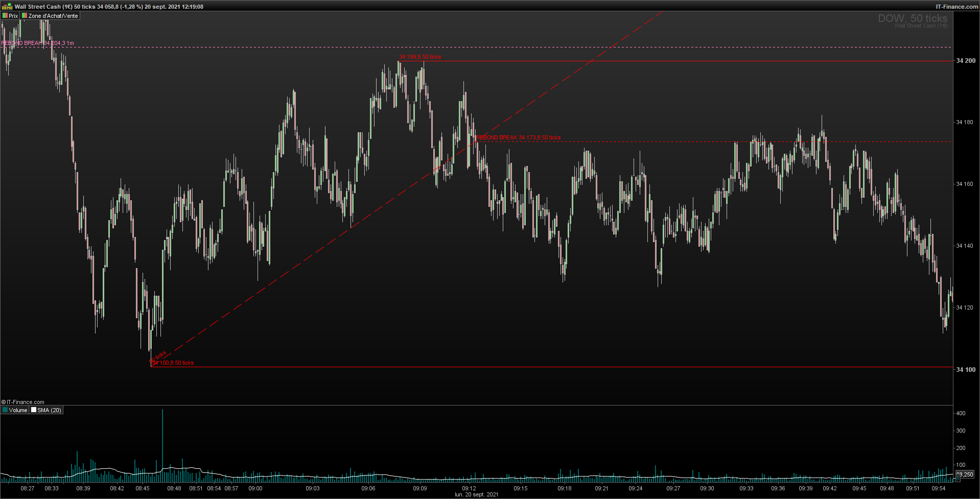Click the lun. 20 sept. 2021 date label
980x499 pixels.
pyautogui.click(x=477, y=494)
